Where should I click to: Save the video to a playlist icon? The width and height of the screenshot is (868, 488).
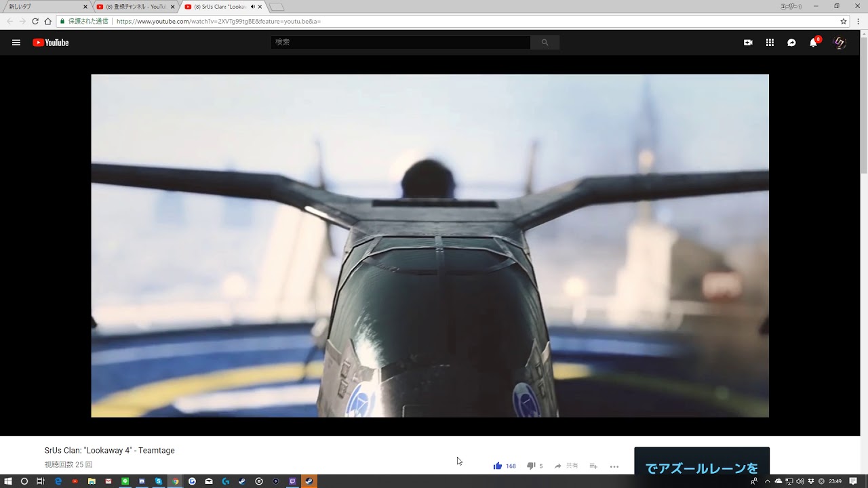(593, 466)
